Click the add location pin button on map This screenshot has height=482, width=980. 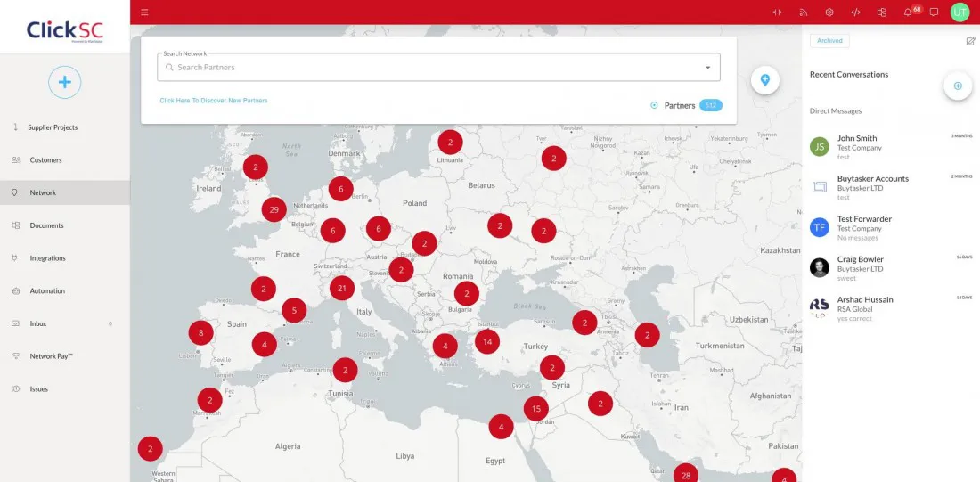[x=765, y=80]
